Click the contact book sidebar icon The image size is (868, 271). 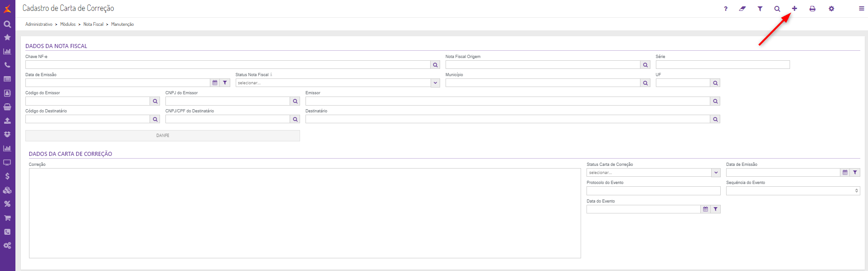[x=7, y=93]
